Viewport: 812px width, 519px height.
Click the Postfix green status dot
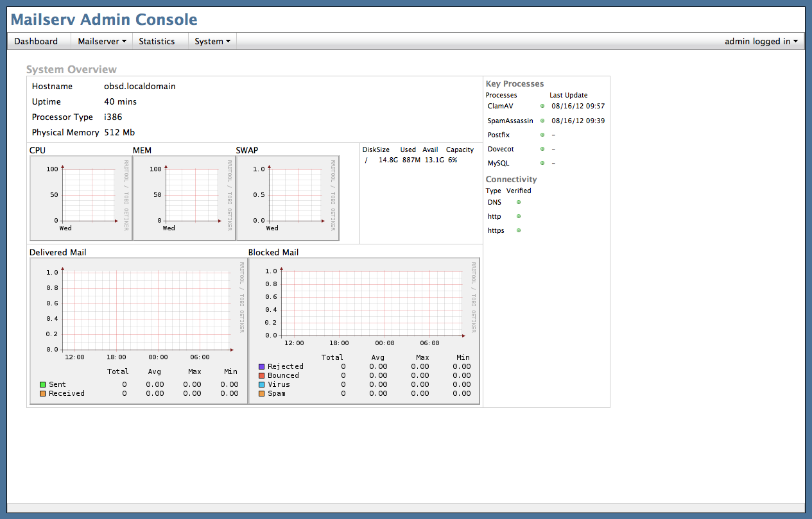tap(542, 135)
